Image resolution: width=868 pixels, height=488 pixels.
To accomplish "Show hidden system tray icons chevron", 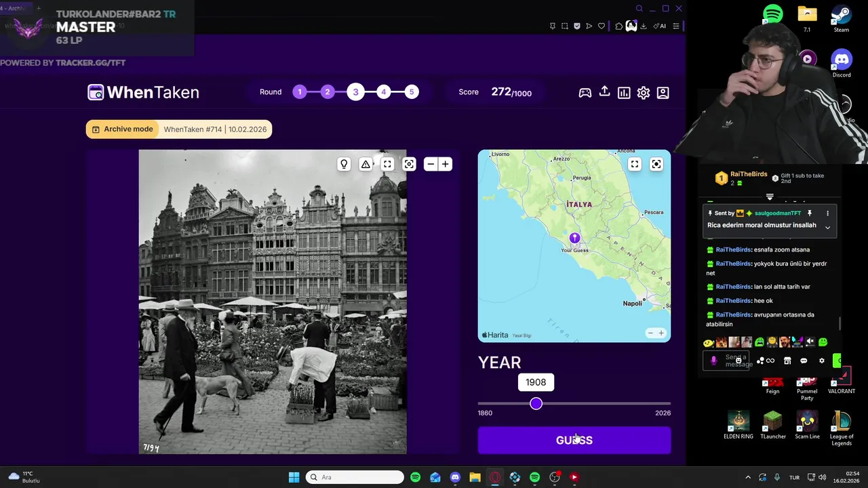I will 748,477.
